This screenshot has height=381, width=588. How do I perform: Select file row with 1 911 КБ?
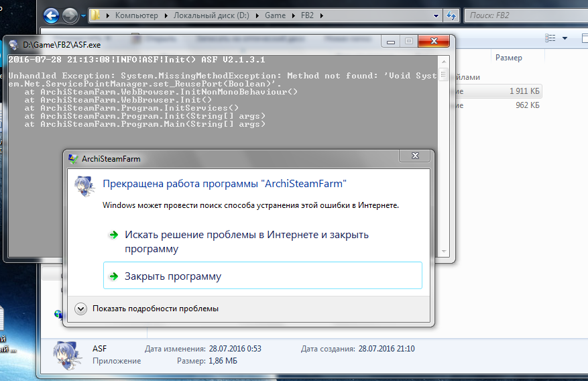tap(497, 91)
